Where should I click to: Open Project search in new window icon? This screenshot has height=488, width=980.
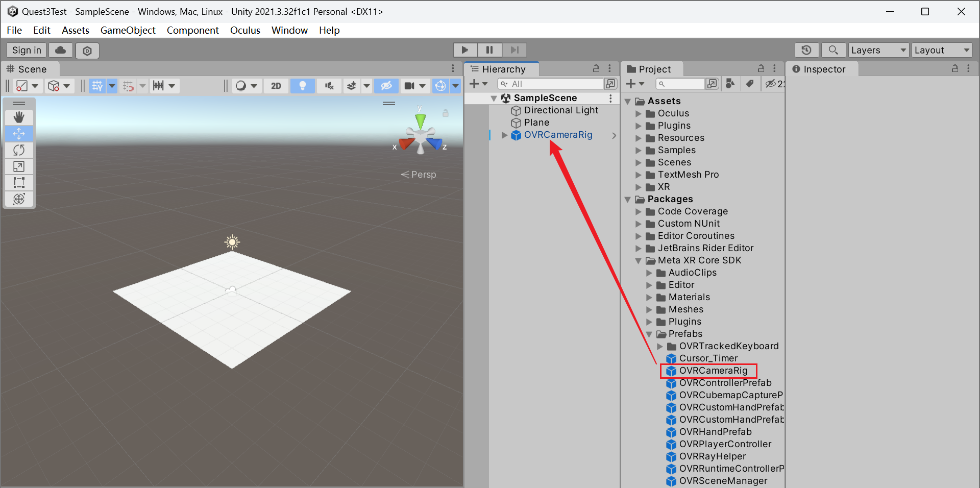713,84
